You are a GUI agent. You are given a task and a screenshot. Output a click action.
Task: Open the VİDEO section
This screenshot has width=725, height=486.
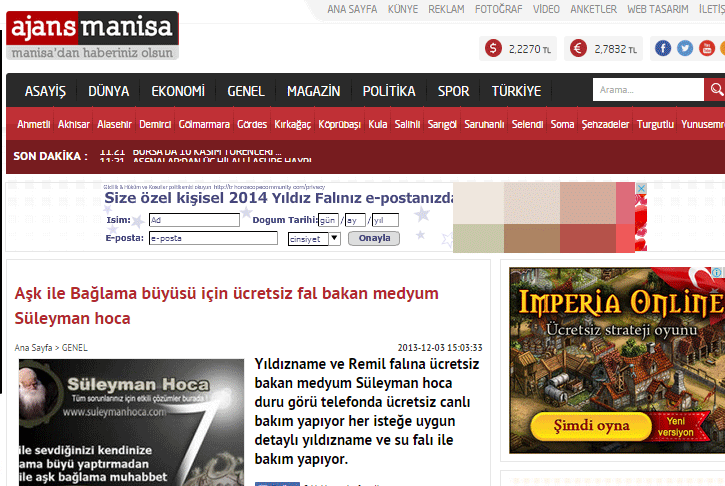coord(546,9)
